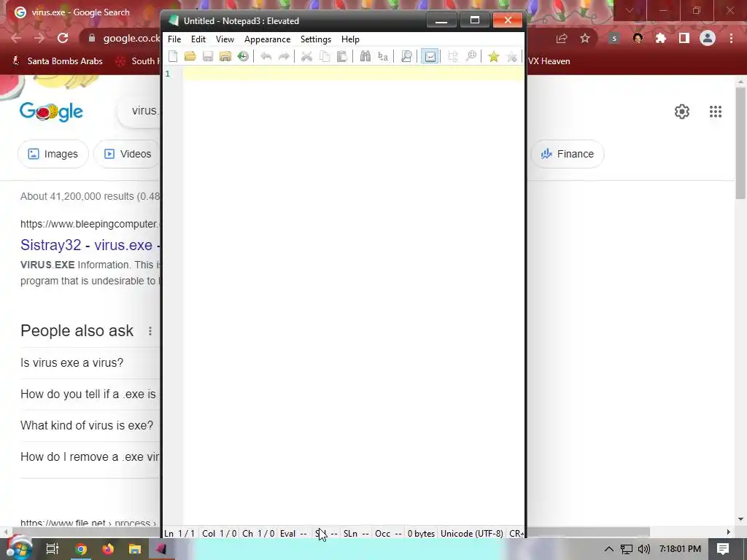Click the magnifier over document icon
Viewport: 747px width, 560px height.
pyautogui.click(x=406, y=56)
